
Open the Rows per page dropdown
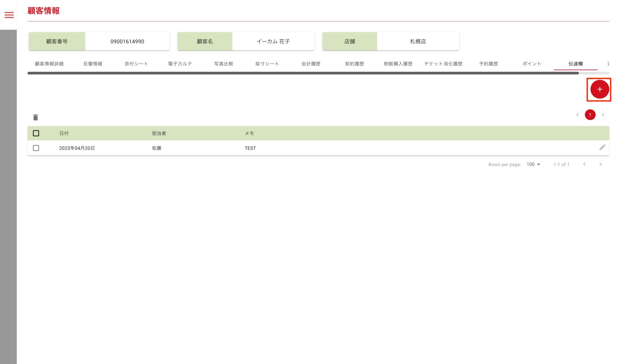click(533, 164)
